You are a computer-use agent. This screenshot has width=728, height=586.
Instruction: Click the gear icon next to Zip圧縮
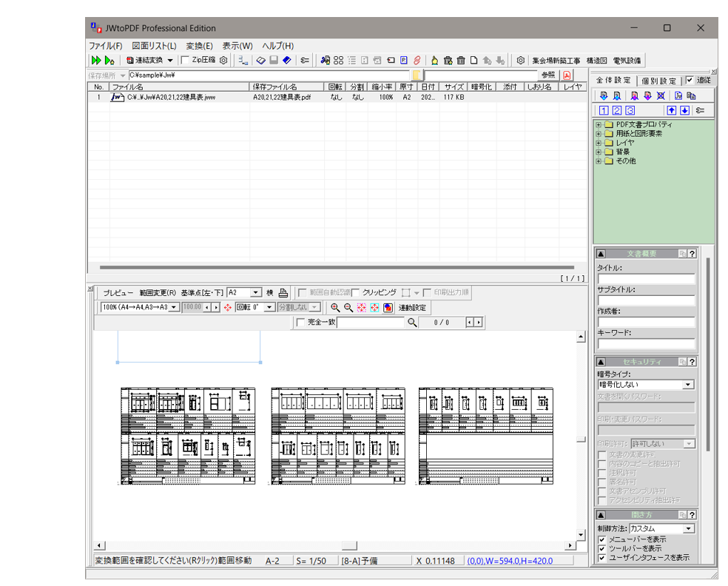(223, 60)
